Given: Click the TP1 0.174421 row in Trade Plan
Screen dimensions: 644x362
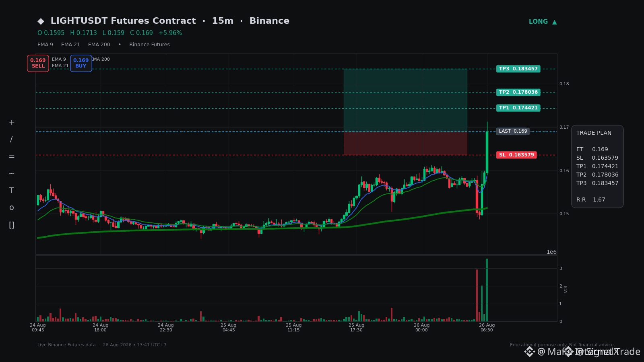Looking at the screenshot, I should pyautogui.click(x=597, y=166).
